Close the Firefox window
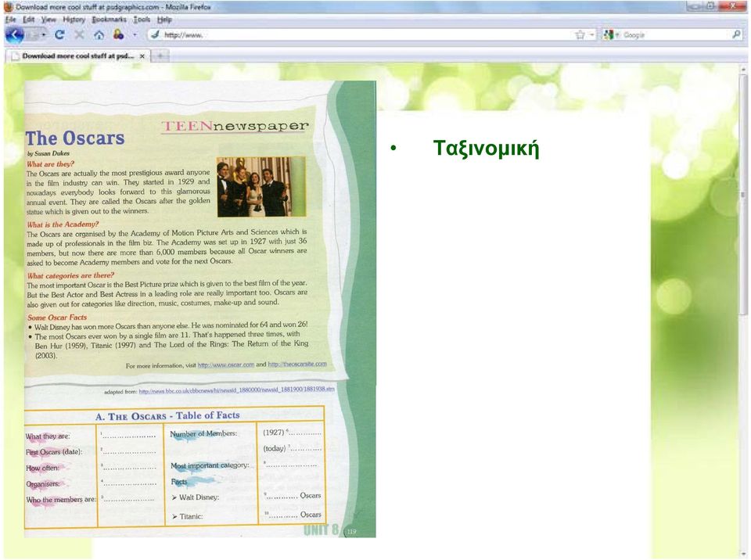Viewport: 751px width, 560px height. pos(732,5)
